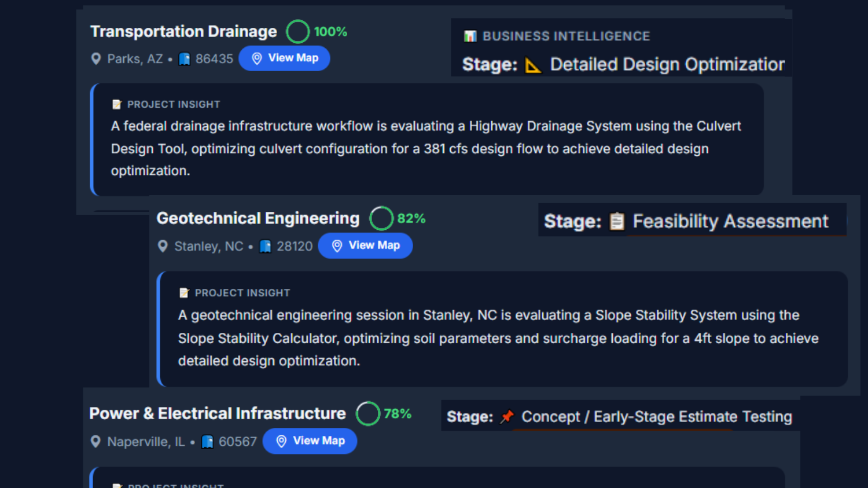The width and height of the screenshot is (868, 488).
Task: Click the zip code icon next to 86435
Action: pyautogui.click(x=185, y=59)
